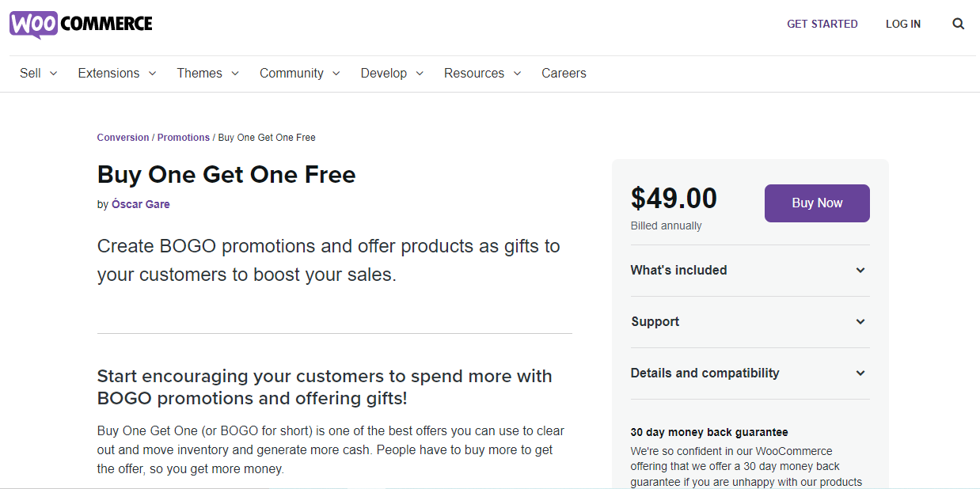The width and height of the screenshot is (980, 489).
Task: Expand the Community menu chevron
Action: (x=336, y=74)
